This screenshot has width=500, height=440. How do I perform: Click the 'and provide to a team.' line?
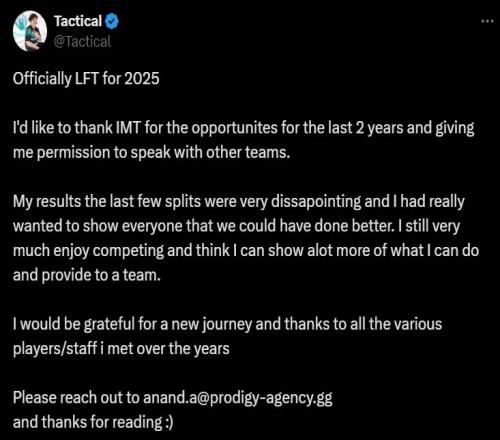point(87,275)
